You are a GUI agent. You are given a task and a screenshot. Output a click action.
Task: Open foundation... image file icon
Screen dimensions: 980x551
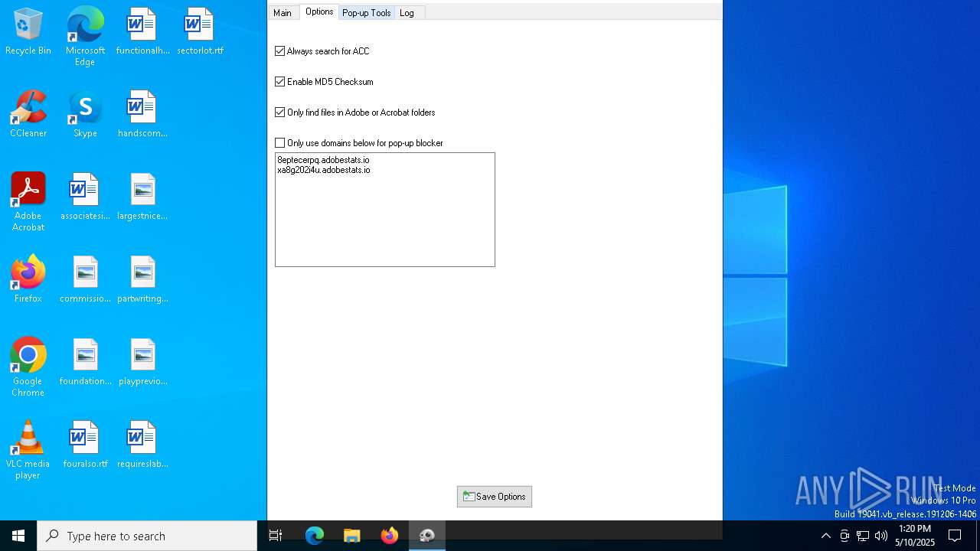coord(85,363)
